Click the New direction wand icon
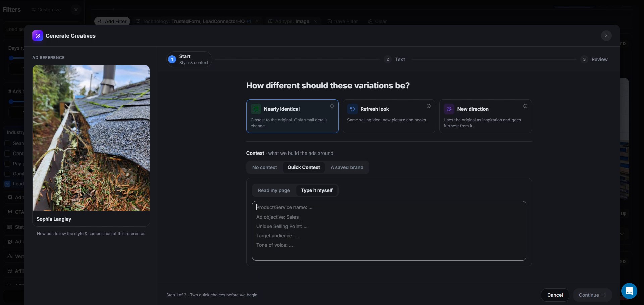Image resolution: width=644 pixels, height=305 pixels. click(x=449, y=109)
